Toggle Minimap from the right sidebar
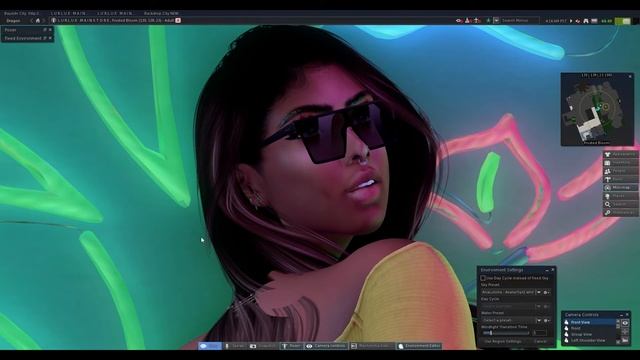 620,188
